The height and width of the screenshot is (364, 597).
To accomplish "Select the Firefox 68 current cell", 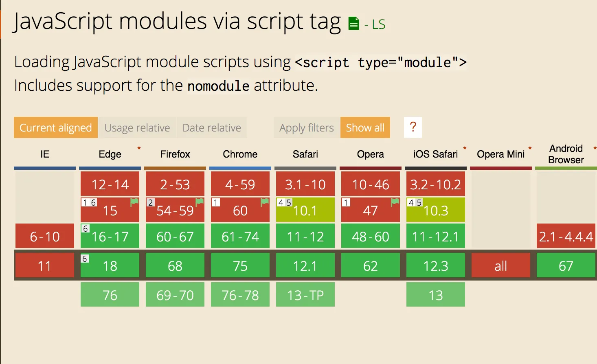I will pyautogui.click(x=175, y=265).
